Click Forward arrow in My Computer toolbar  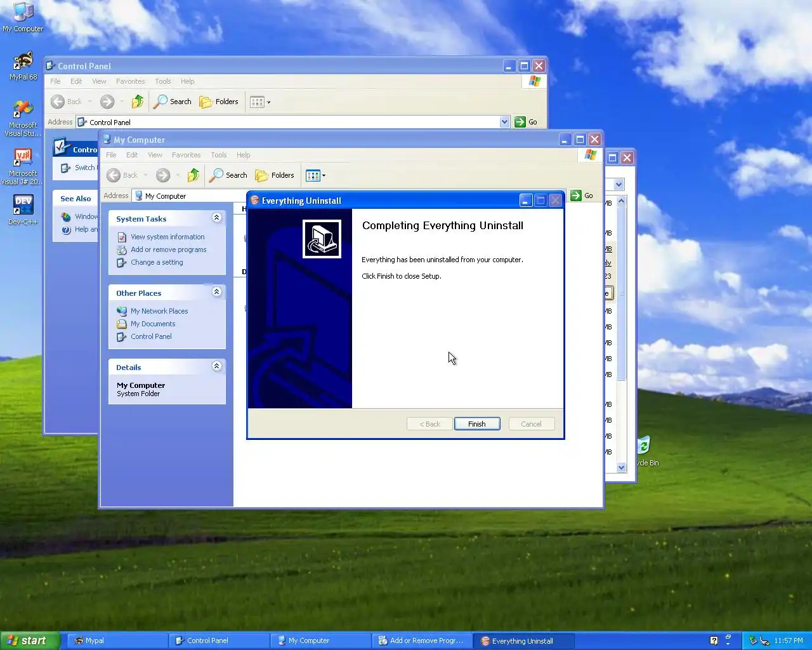(x=163, y=175)
